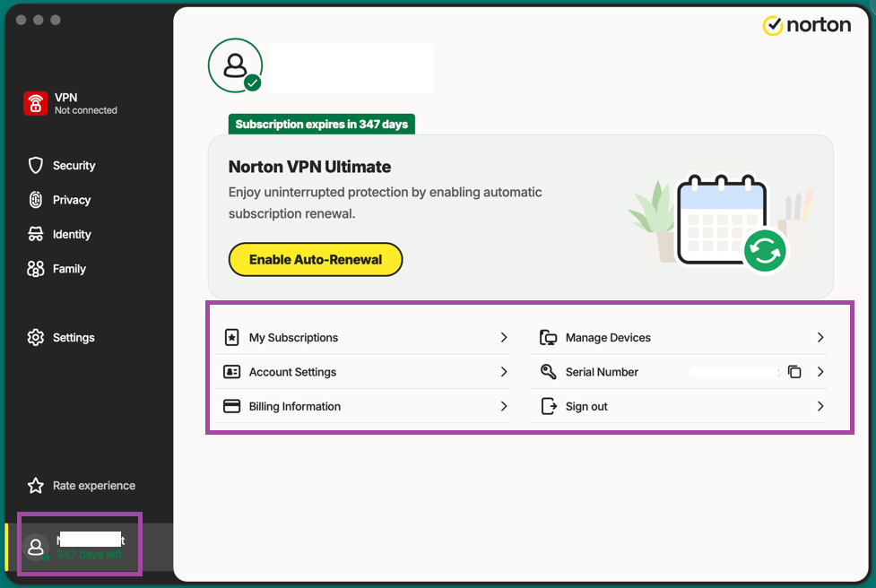Click the My Subscriptions star badge icon

(232, 337)
